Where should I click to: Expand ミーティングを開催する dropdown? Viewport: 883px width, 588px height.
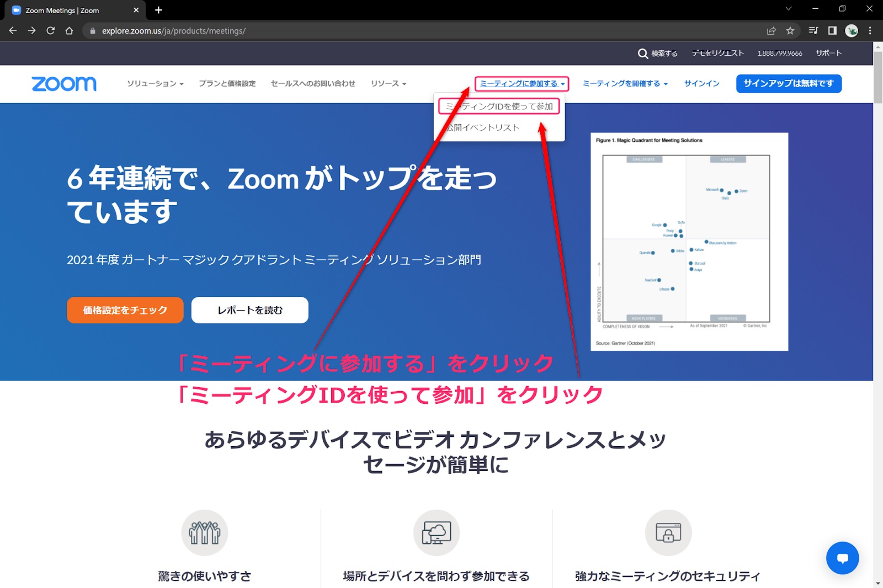625,84
